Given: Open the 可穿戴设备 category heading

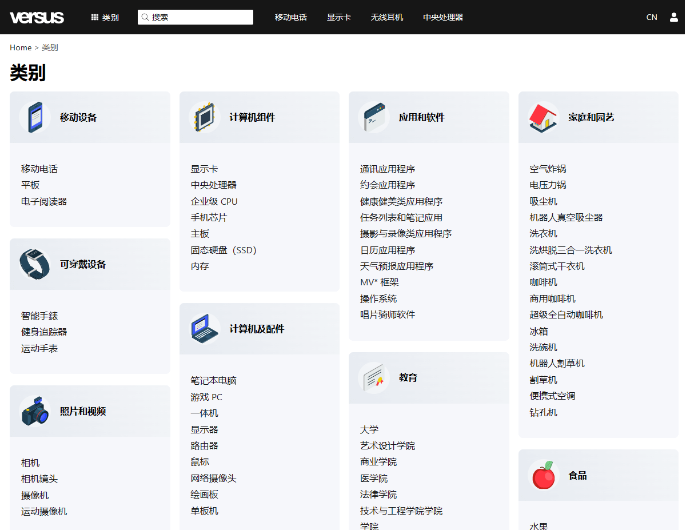Looking at the screenshot, I should pos(83,264).
